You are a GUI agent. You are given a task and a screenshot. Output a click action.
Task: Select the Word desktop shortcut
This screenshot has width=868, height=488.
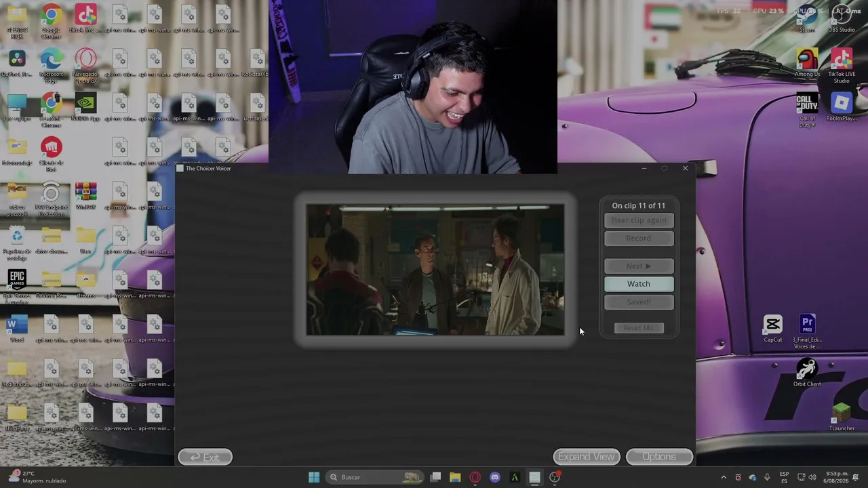(17, 330)
